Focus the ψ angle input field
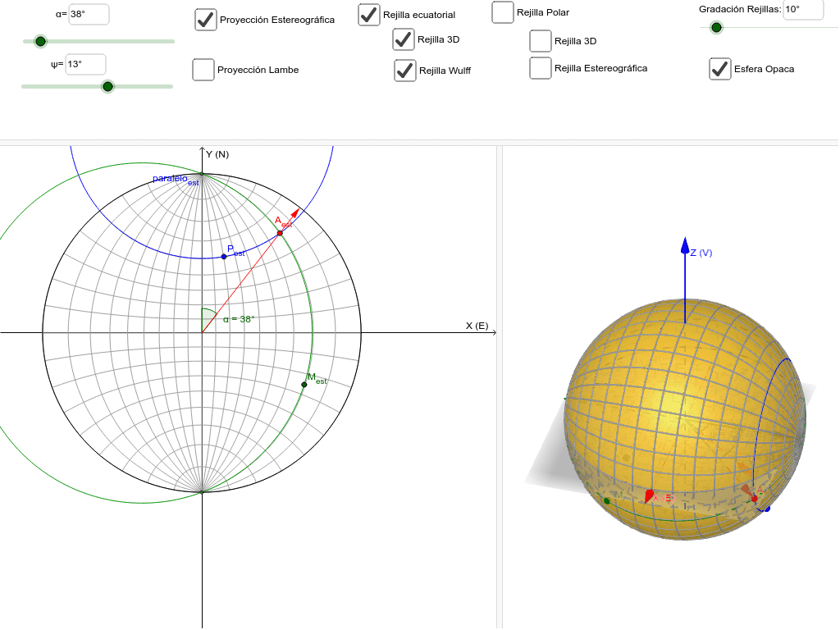Image resolution: width=840 pixels, height=630 pixels. (x=85, y=64)
